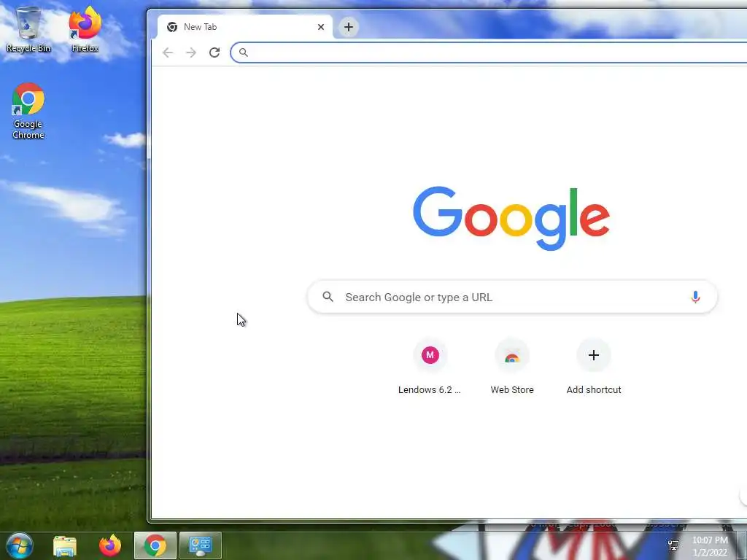The height and width of the screenshot is (560, 747).
Task: Click the Add shortcut button
Action: tap(594, 367)
